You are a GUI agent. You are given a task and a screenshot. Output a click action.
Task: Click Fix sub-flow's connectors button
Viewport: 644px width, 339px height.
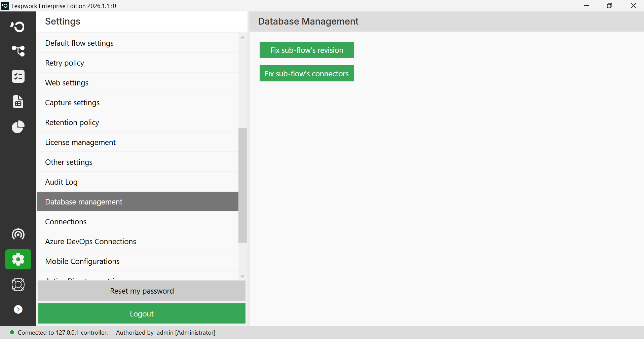coord(307,73)
